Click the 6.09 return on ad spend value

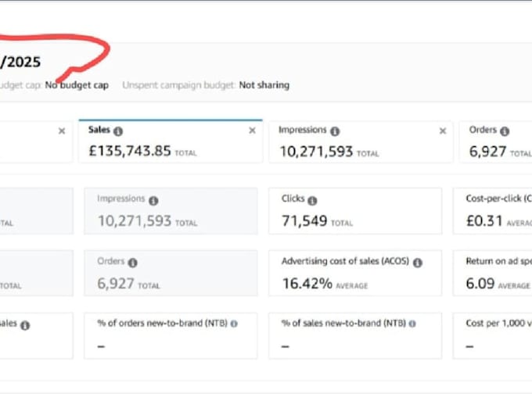click(480, 284)
